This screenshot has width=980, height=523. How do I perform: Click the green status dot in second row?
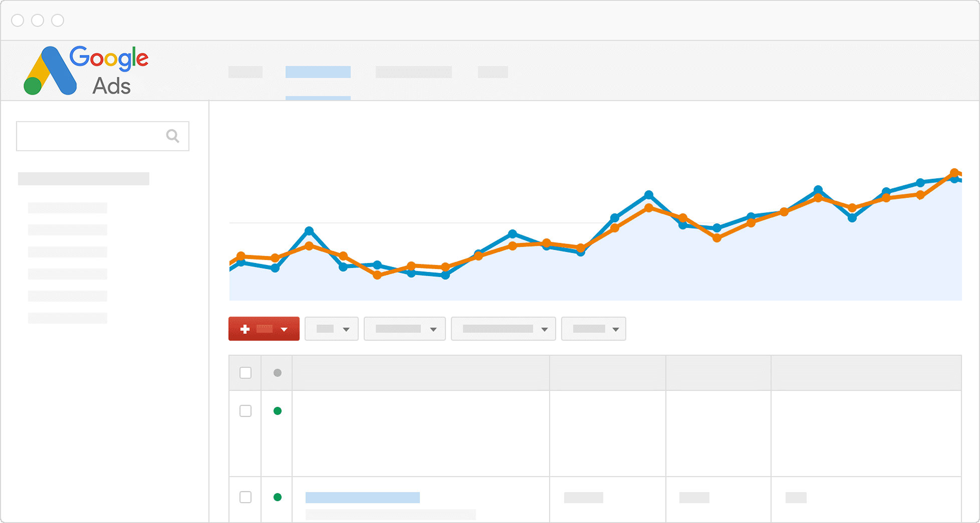[x=278, y=497]
